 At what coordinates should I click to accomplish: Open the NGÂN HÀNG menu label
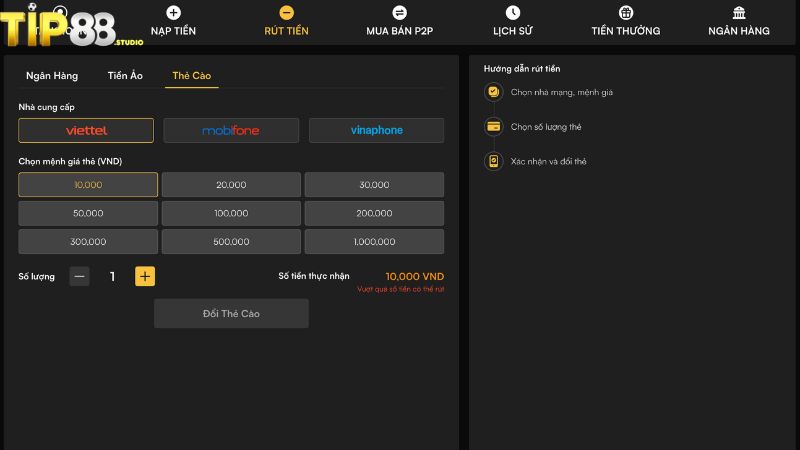[x=739, y=31]
